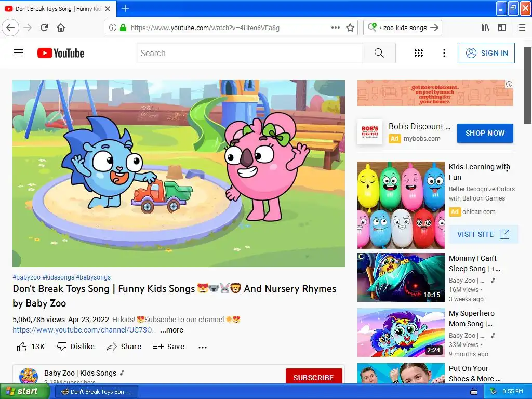The width and height of the screenshot is (532, 399).
Task: Subscribe to Baby Zoo channel
Action: coord(313,377)
